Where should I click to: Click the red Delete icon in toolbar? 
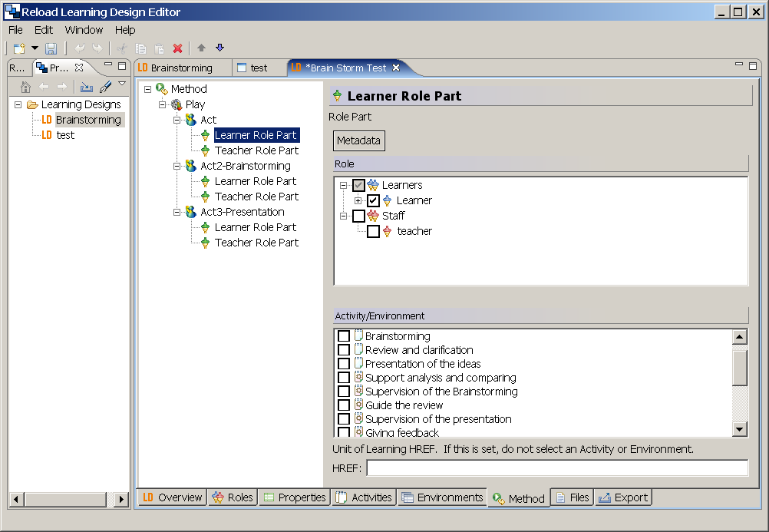[x=178, y=48]
